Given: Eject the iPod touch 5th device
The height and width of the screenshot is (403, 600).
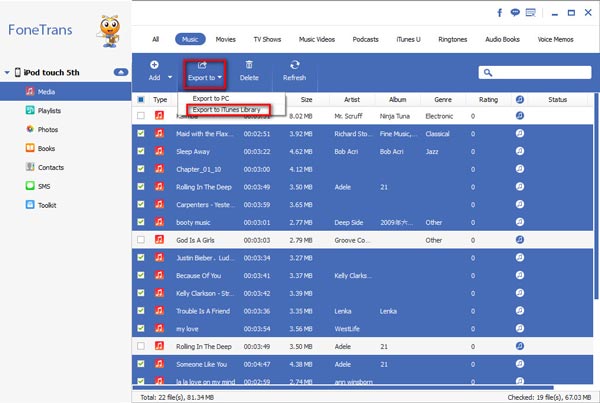Looking at the screenshot, I should tap(121, 72).
